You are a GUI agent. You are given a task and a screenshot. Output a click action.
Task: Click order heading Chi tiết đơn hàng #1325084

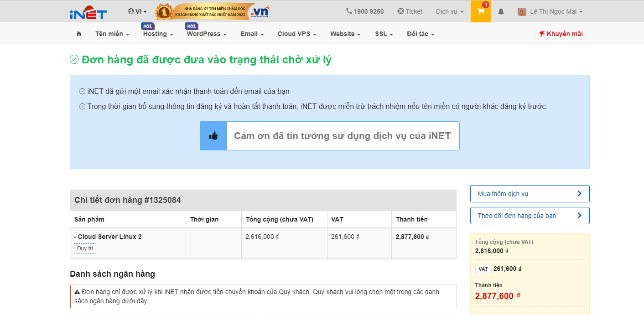tap(128, 200)
